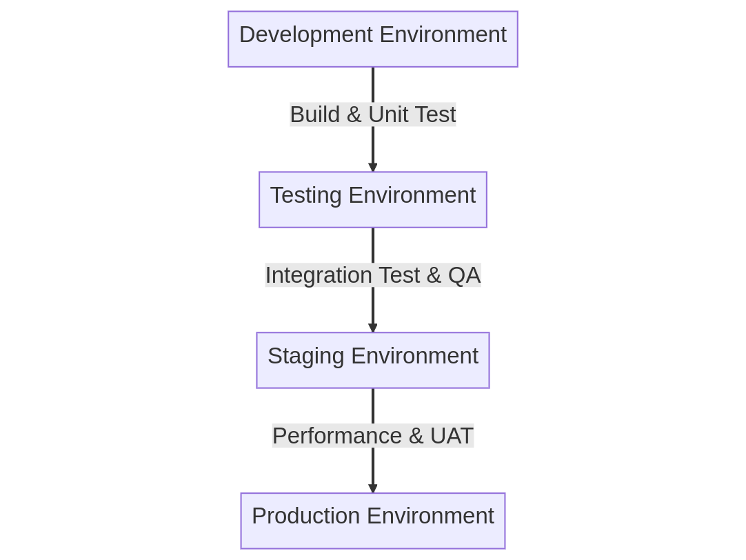Viewport: 746px width, 560px height.
Task: Click connector line just below Staging Environment
Action: click(x=373, y=405)
